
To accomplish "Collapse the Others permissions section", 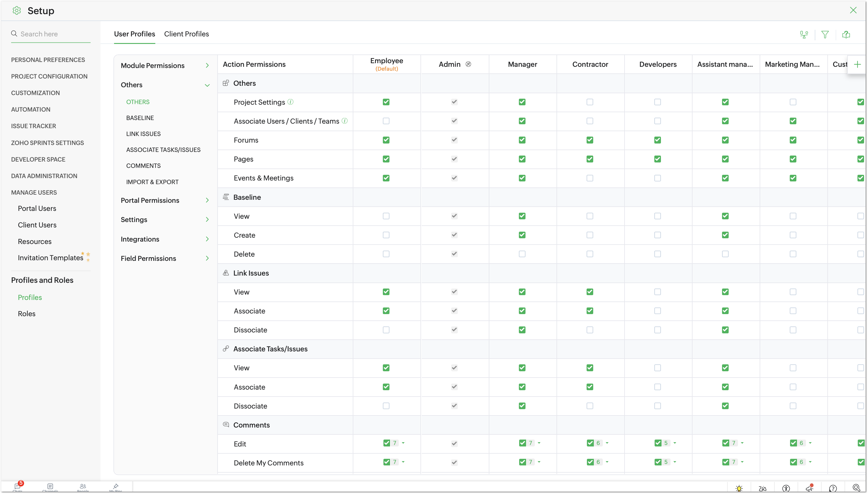I will pos(207,85).
